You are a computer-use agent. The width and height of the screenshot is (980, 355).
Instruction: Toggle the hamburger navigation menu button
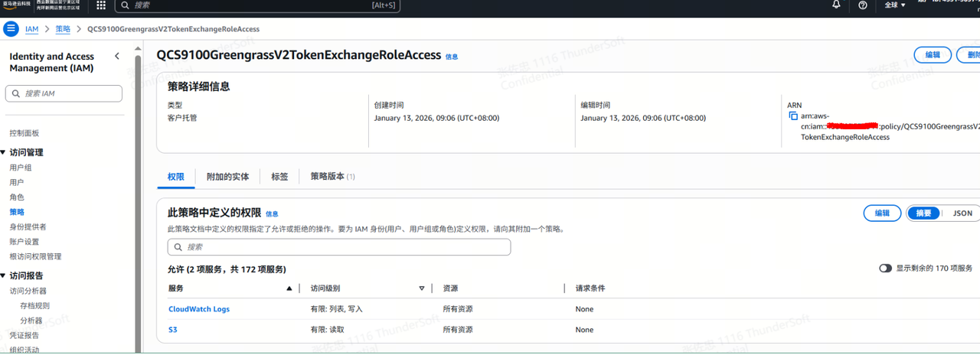11,29
